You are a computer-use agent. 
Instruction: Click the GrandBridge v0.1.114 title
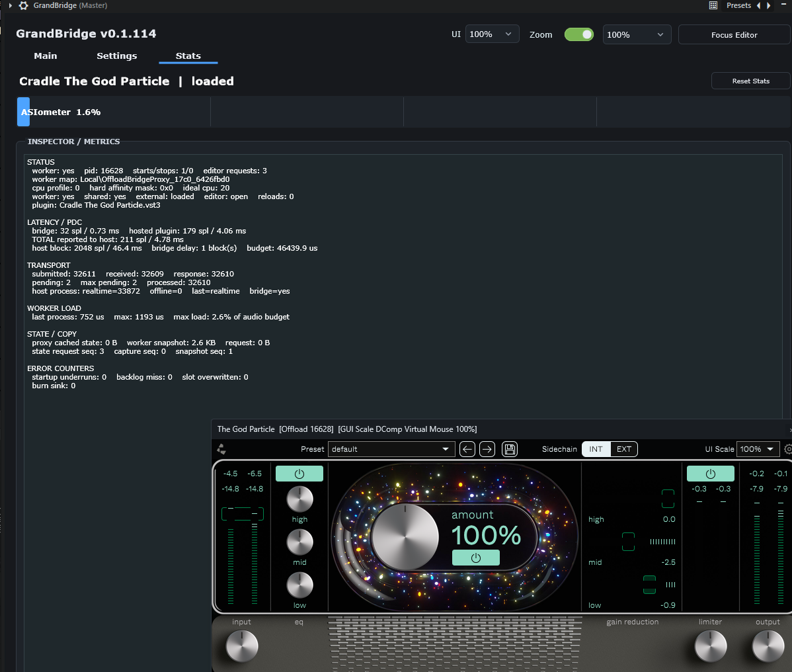pos(87,34)
